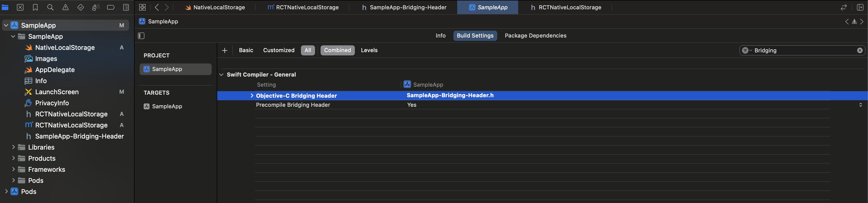
Task: Select the Levels view option
Action: click(x=369, y=50)
